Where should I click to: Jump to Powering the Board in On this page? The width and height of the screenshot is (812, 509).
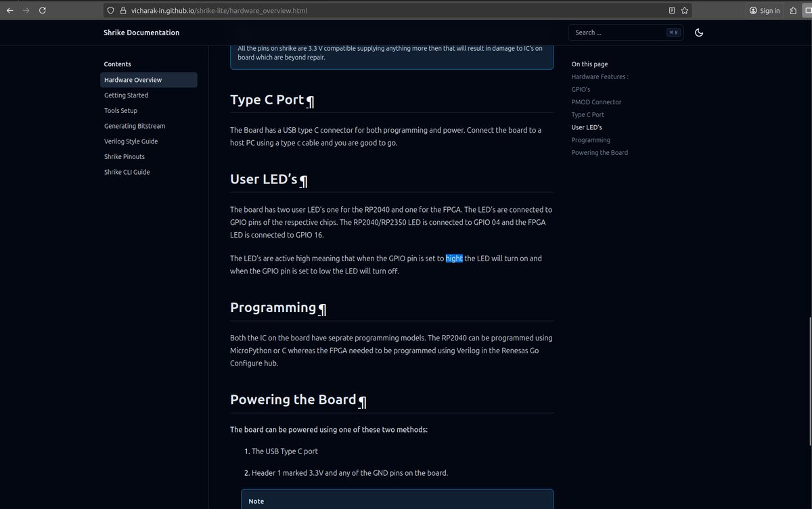(600, 152)
